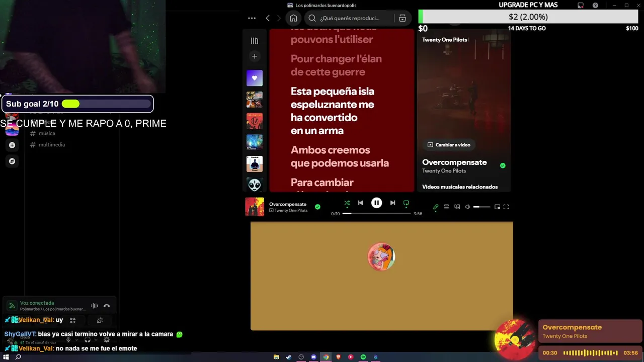The width and height of the screenshot is (644, 362).
Task: Click the Spotify search field
Action: pos(349,18)
